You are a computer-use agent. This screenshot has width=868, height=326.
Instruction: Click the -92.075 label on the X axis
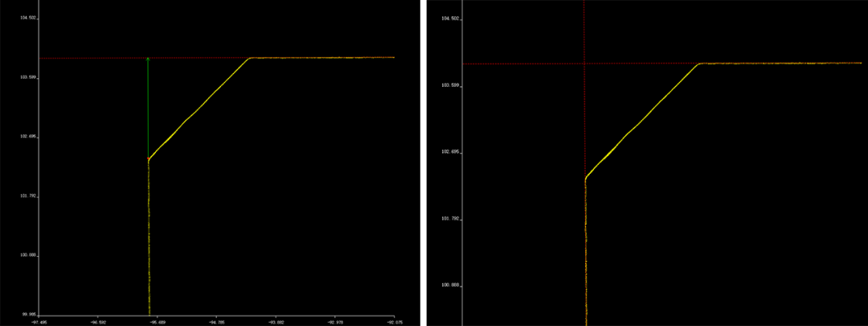click(394, 320)
